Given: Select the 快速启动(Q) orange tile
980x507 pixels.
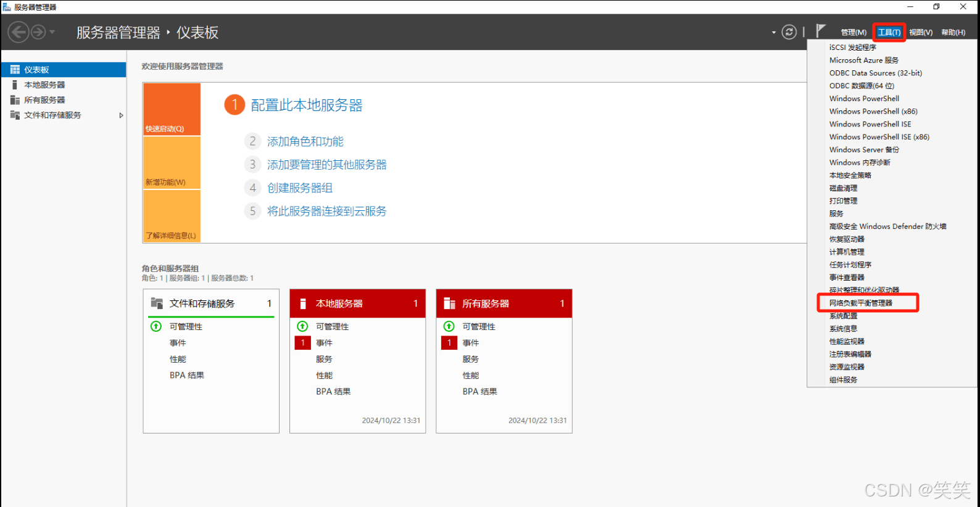Looking at the screenshot, I should (x=172, y=109).
